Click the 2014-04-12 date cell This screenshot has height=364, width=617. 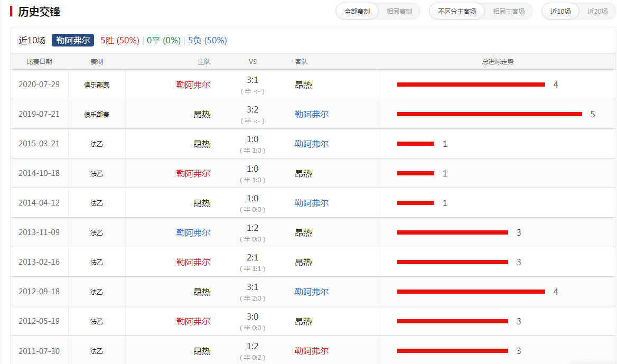click(x=39, y=203)
